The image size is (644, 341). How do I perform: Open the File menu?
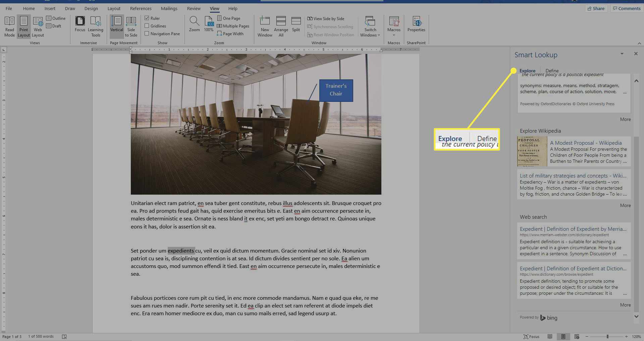9,8
